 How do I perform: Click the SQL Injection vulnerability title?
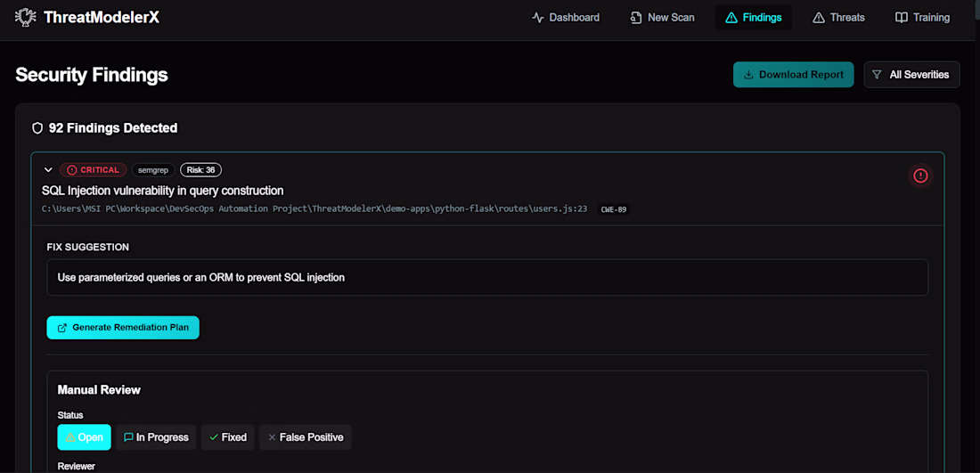[162, 190]
